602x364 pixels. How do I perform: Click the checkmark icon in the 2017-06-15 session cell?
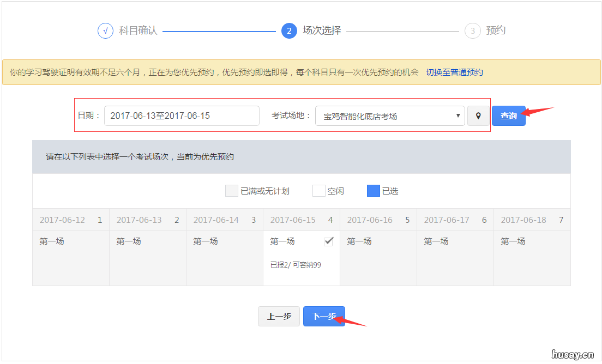pos(328,240)
